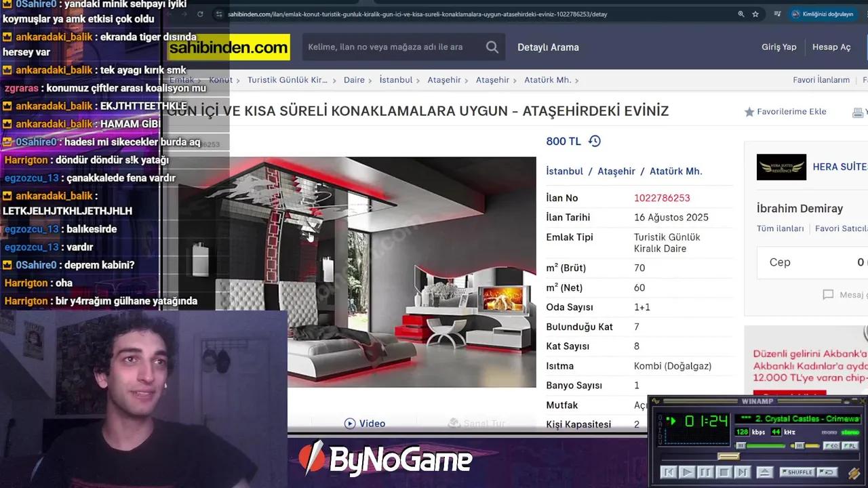Pause playback in Winamp
The height and width of the screenshot is (488, 868).
coord(705,472)
